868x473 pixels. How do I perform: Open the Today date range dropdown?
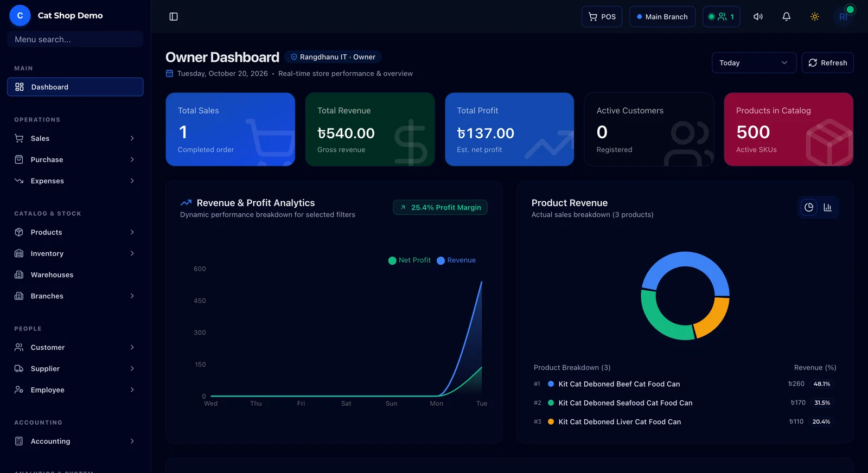pos(754,63)
